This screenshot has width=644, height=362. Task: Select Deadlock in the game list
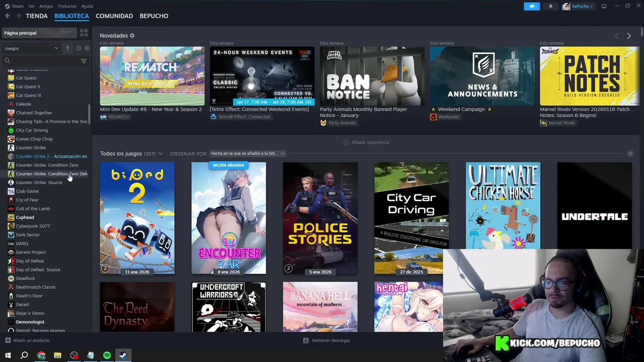point(25,279)
